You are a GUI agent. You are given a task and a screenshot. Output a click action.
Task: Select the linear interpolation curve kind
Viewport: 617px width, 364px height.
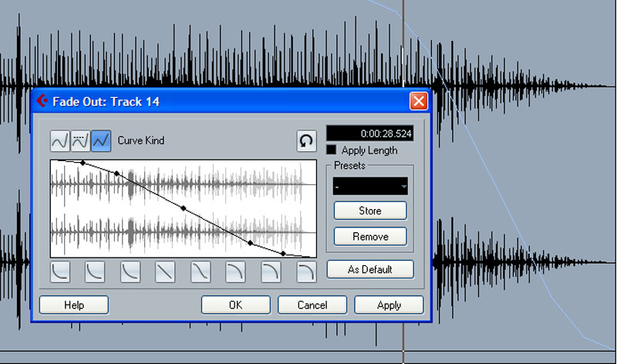[x=101, y=141]
